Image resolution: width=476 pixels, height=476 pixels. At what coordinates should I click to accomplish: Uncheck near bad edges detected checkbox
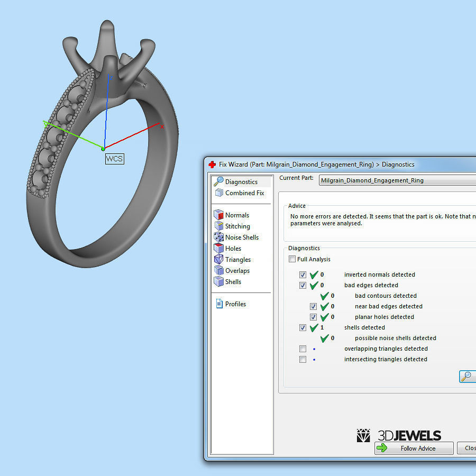coord(313,306)
